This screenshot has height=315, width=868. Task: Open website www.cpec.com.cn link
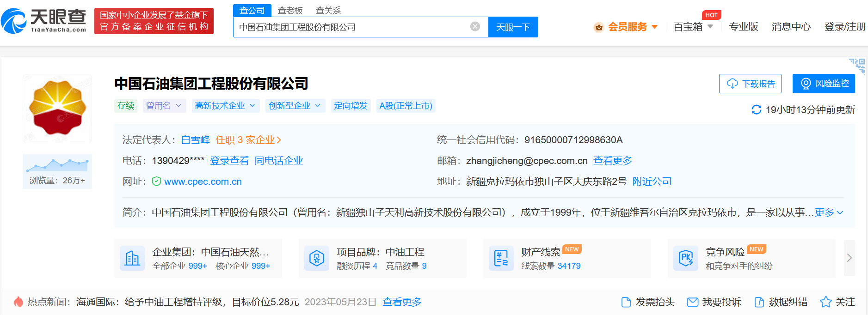tap(203, 182)
